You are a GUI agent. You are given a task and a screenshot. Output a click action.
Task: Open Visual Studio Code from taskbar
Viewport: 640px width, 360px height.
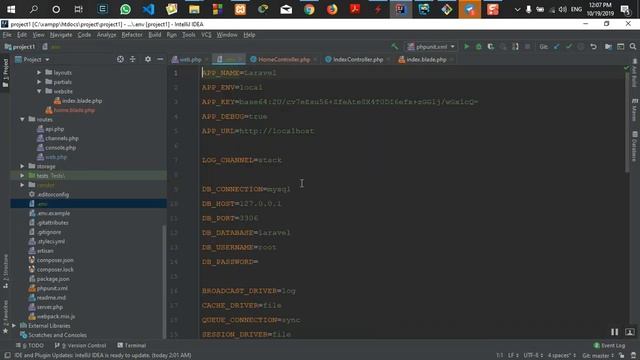149,9
